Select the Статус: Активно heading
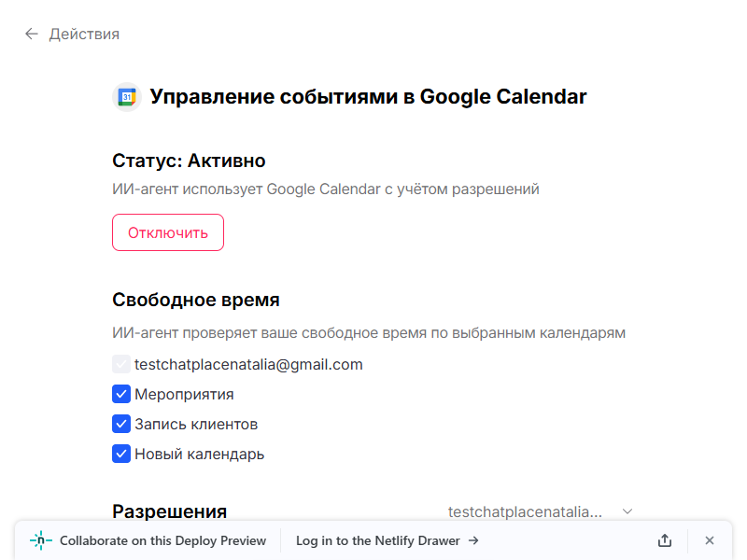The width and height of the screenshot is (747, 560). 189,161
